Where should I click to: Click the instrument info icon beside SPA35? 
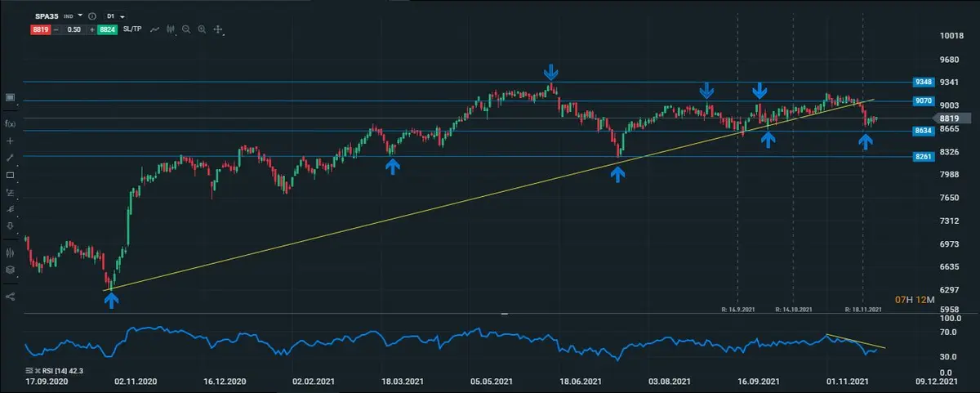coord(91,16)
